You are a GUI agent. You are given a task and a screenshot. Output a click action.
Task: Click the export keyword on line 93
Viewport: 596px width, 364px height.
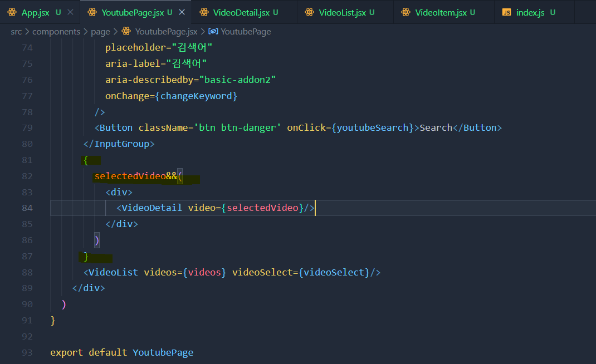coord(66,353)
